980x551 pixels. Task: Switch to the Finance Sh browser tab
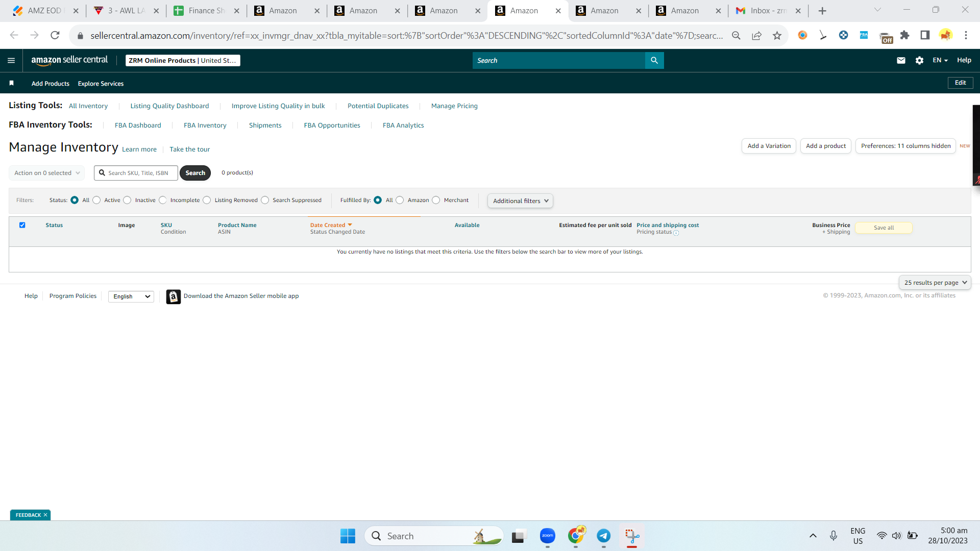[206, 11]
